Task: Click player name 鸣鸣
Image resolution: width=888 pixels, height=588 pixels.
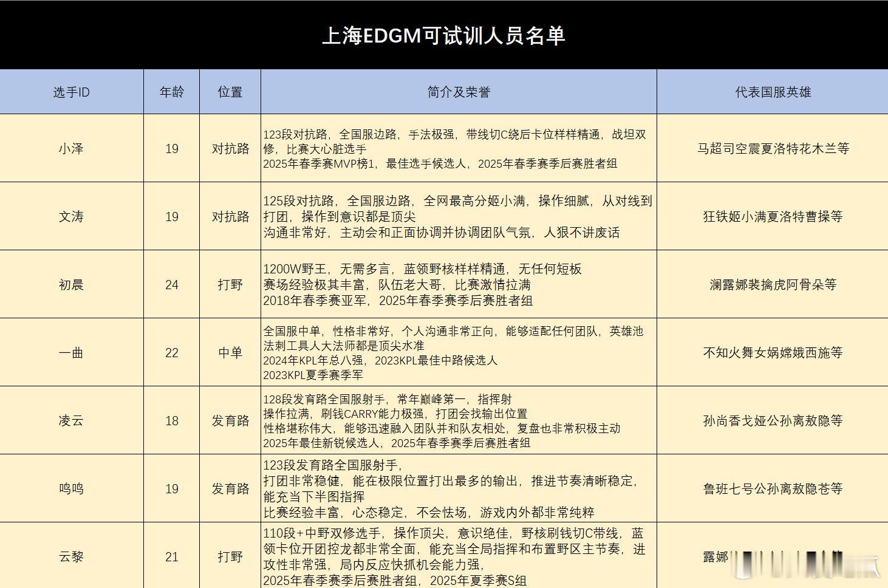Action: [x=71, y=488]
